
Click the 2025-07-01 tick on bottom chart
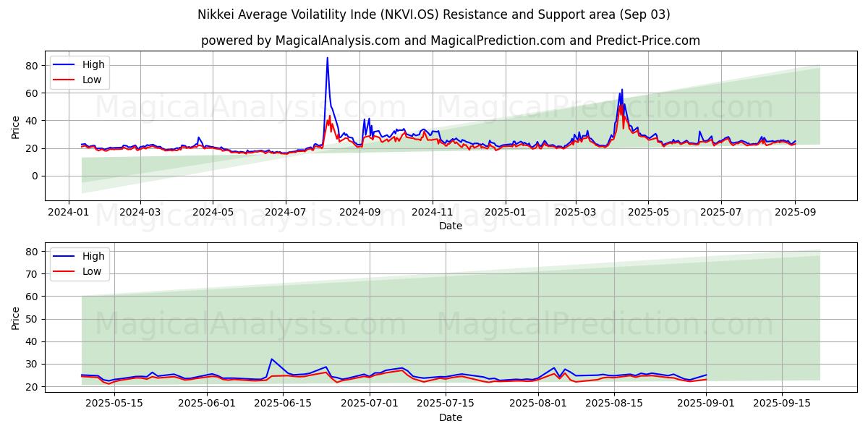click(x=370, y=404)
